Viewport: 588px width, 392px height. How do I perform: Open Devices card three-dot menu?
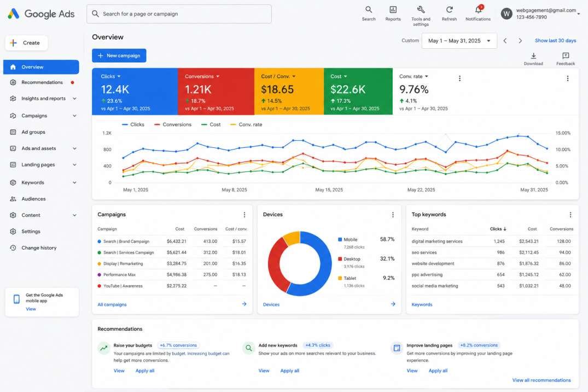pyautogui.click(x=393, y=215)
